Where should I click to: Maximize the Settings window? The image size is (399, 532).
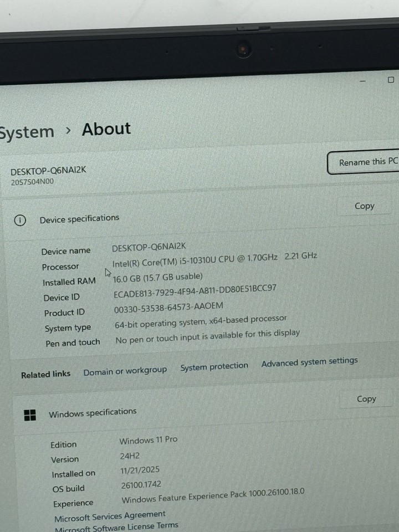click(391, 80)
